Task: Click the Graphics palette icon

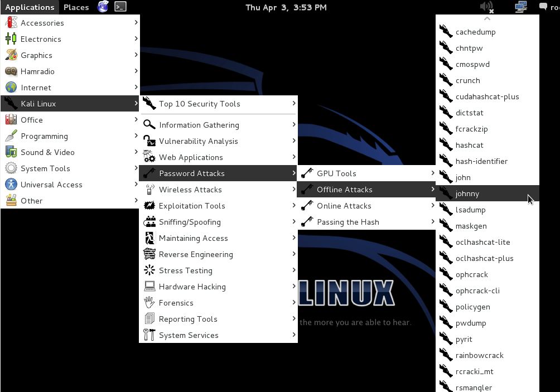Action: [x=11, y=55]
